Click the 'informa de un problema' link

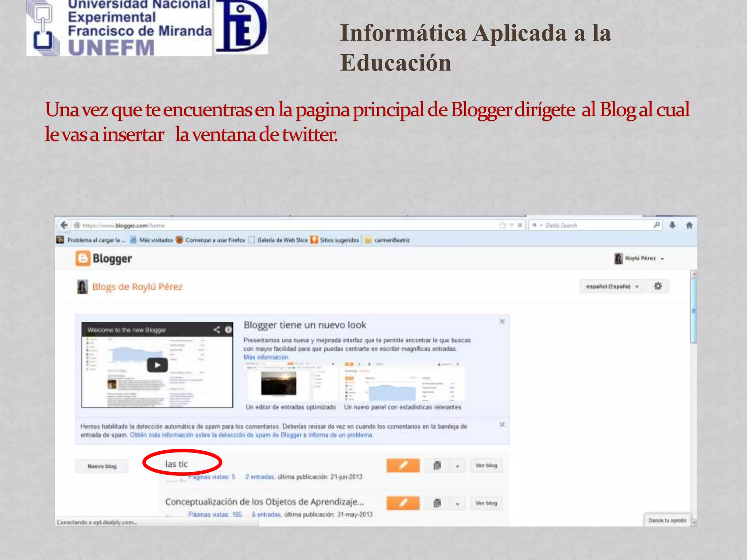point(340,435)
